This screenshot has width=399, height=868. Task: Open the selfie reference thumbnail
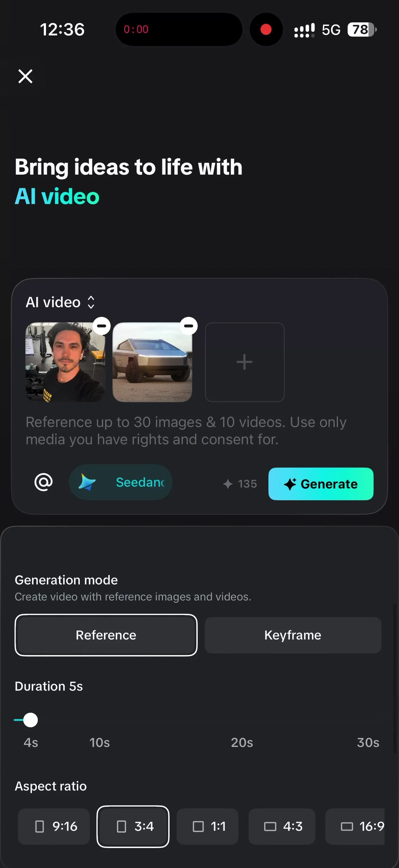point(65,362)
